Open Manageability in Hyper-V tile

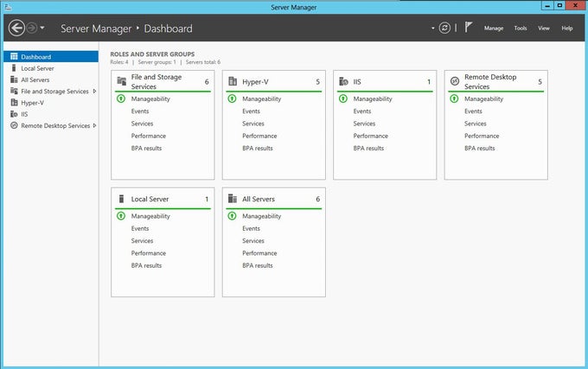pos(262,99)
